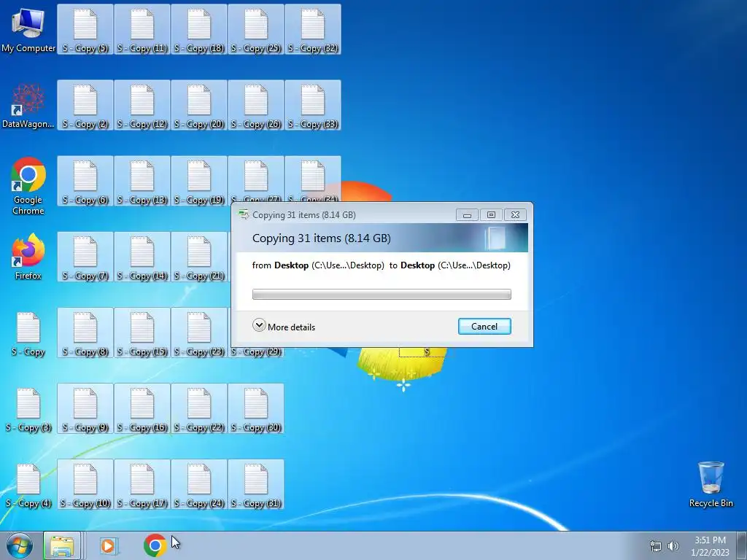Select the file S - Copy (16)
747x560 pixels.
[x=142, y=408]
